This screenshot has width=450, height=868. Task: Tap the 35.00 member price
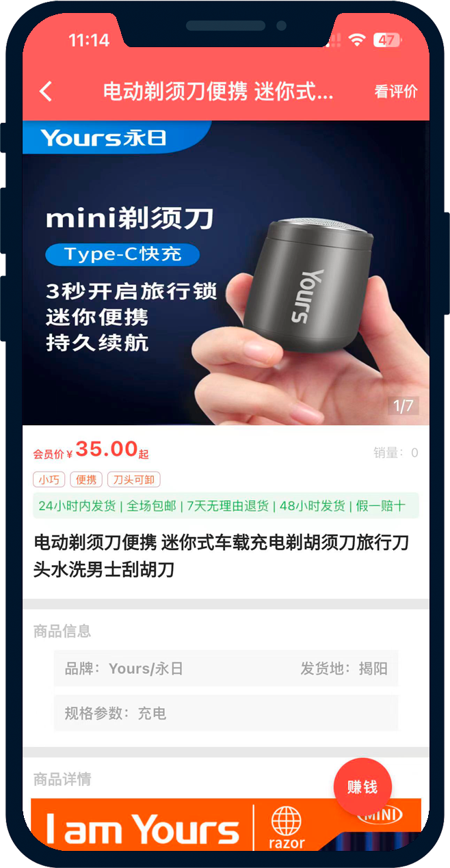point(107,449)
